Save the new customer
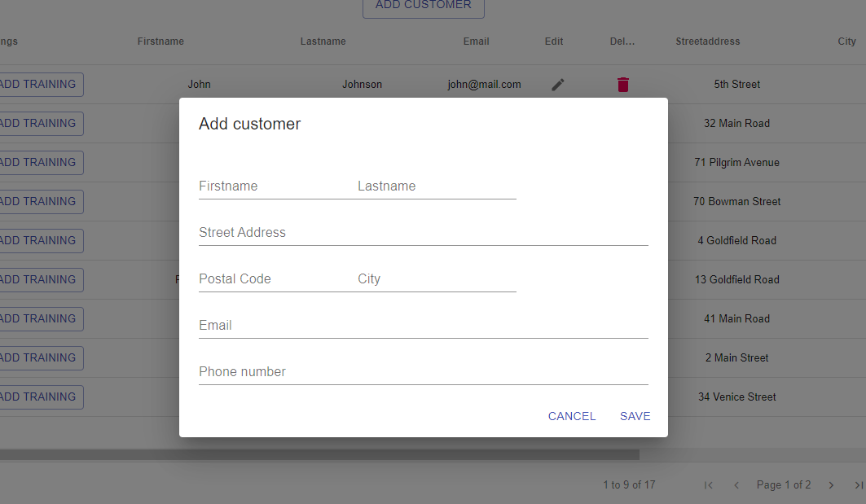The image size is (866, 504). (x=635, y=416)
